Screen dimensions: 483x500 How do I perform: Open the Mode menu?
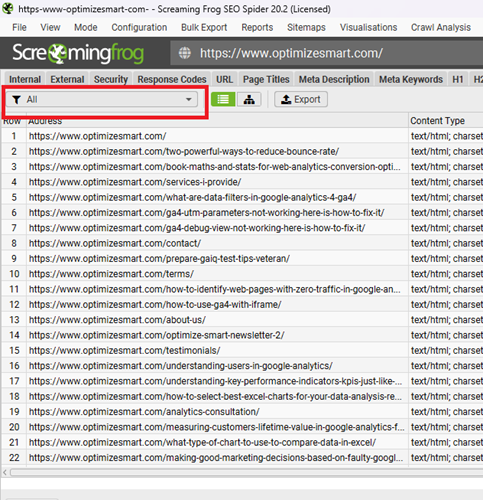click(x=86, y=27)
